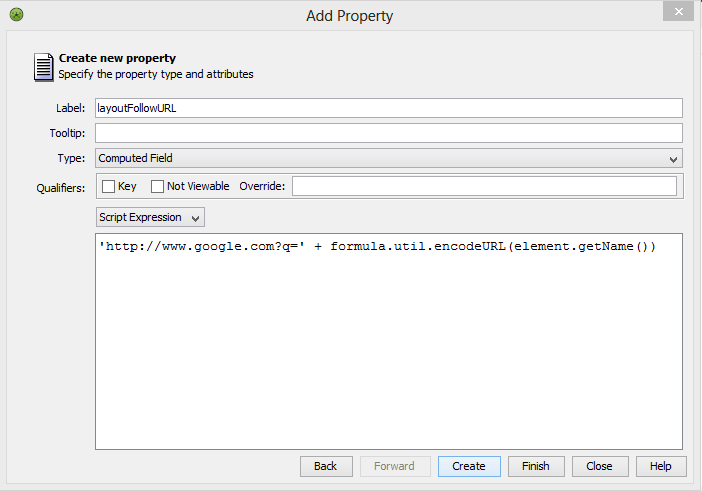The height and width of the screenshot is (491, 702).
Task: Click the Label field containing layoutFollowURL
Action: [x=389, y=108]
